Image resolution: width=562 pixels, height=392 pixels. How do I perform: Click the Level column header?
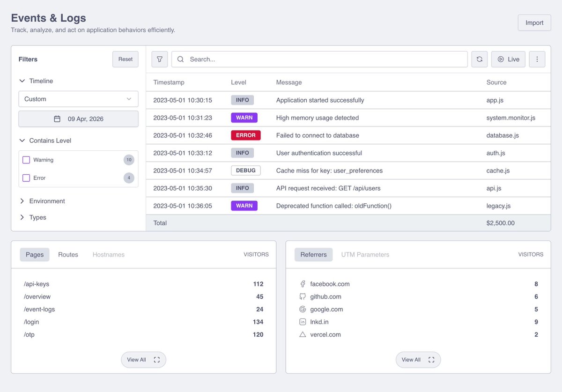pos(238,82)
